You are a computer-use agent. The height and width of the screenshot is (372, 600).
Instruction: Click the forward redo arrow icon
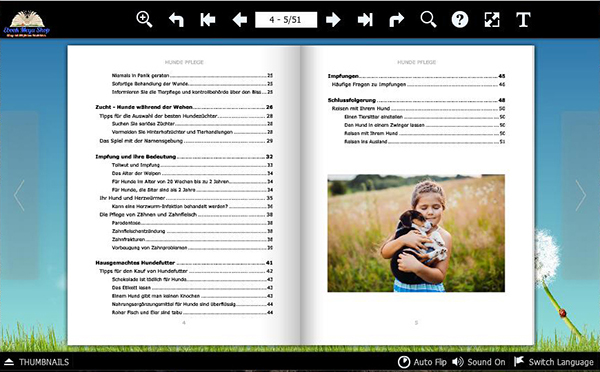point(396,20)
